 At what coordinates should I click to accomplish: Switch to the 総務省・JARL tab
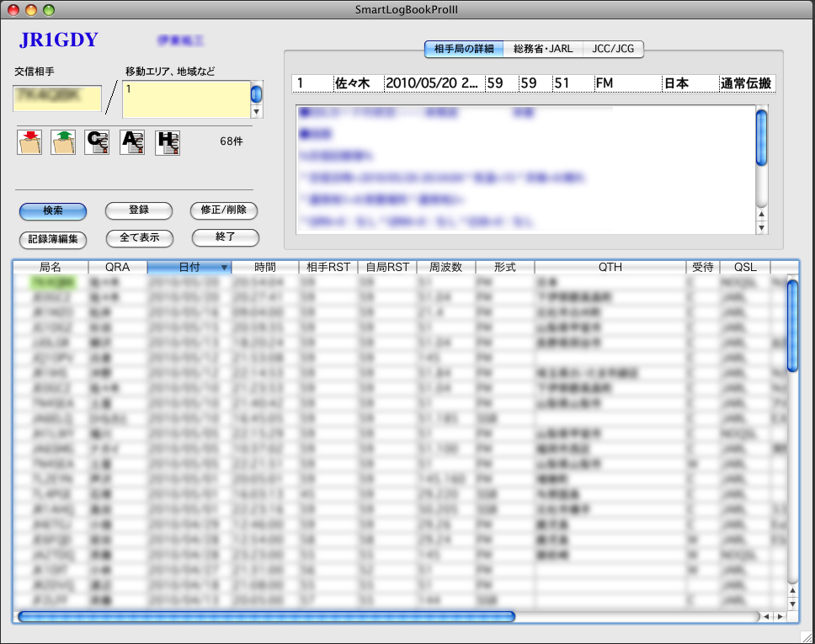point(543,49)
